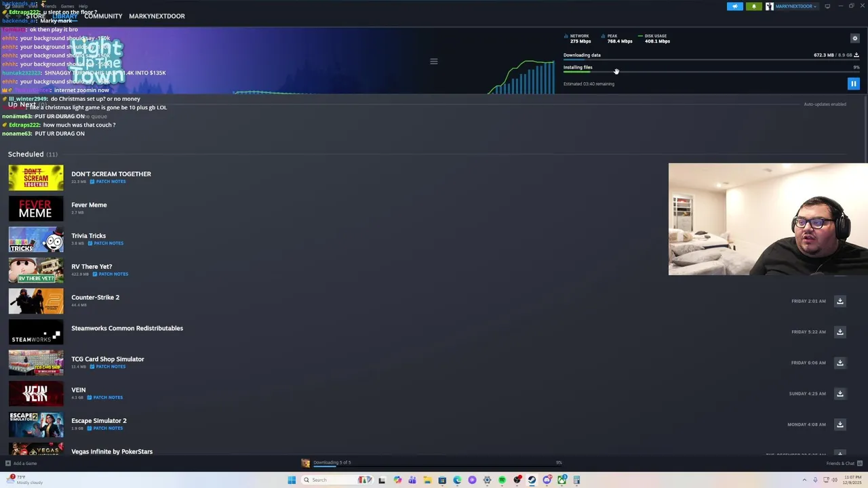Open the COMMUNITY tab

coord(103,16)
